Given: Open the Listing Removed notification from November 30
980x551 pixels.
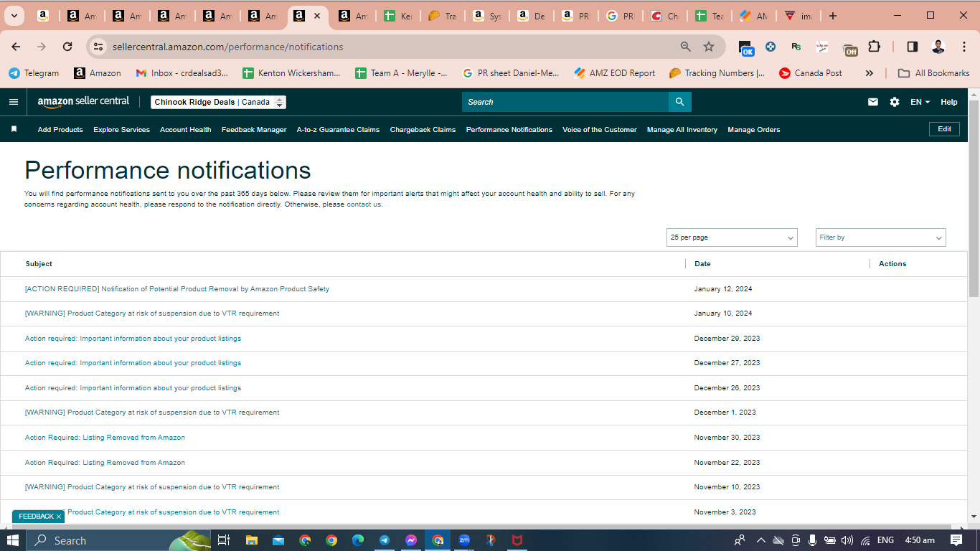Looking at the screenshot, I should coord(105,438).
